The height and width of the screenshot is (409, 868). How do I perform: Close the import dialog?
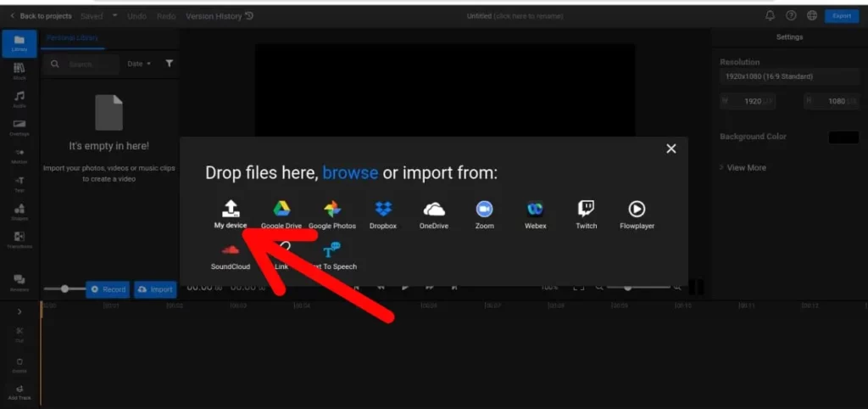coord(671,148)
